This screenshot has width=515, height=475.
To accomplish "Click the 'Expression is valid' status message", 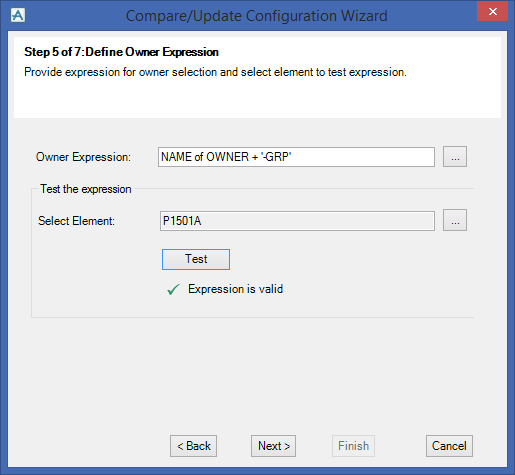I will [235, 289].
